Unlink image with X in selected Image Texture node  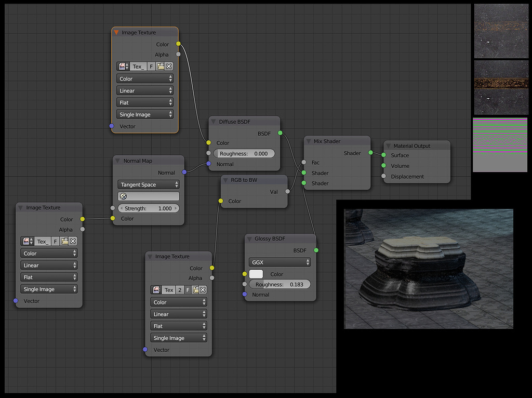[169, 67]
